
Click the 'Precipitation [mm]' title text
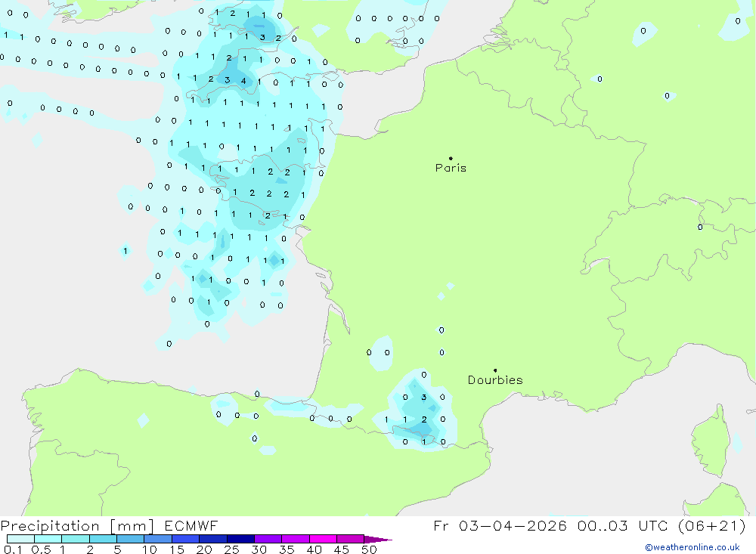tap(78, 526)
